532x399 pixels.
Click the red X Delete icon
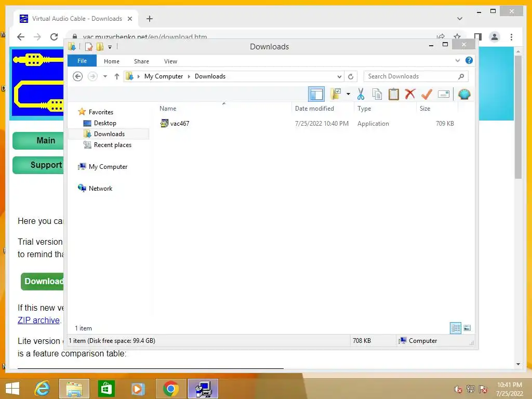pos(410,94)
